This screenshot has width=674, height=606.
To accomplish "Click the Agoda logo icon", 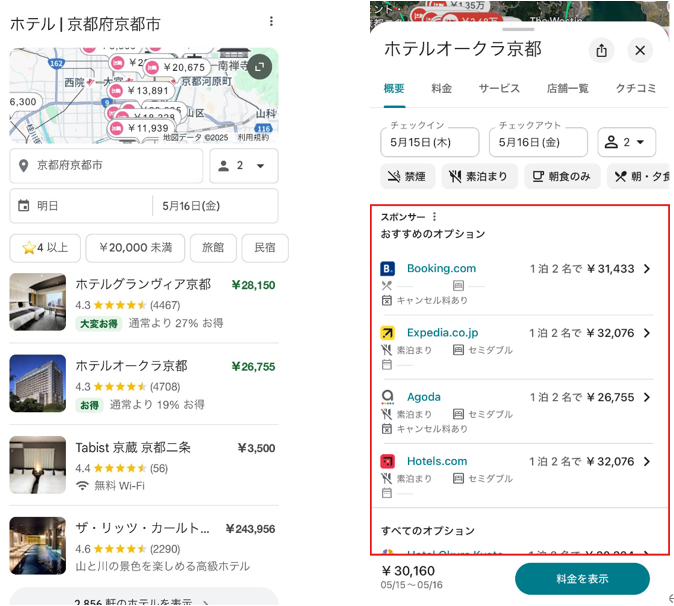I will (x=388, y=397).
